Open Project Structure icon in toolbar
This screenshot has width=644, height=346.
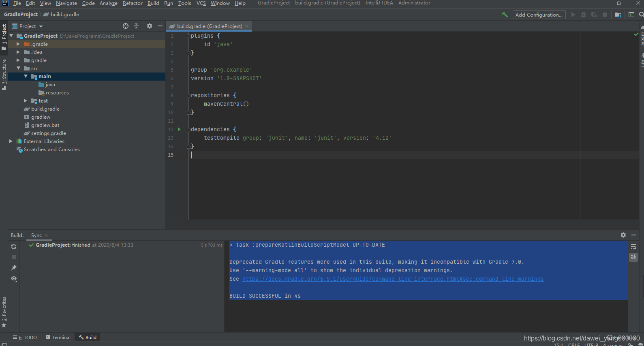coord(618,15)
